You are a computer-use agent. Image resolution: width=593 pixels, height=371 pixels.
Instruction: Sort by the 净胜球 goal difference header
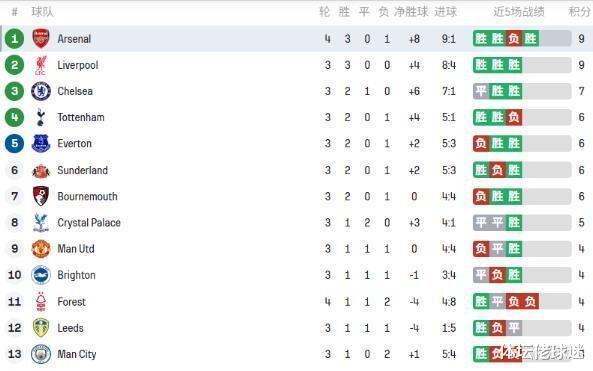pyautogui.click(x=411, y=12)
